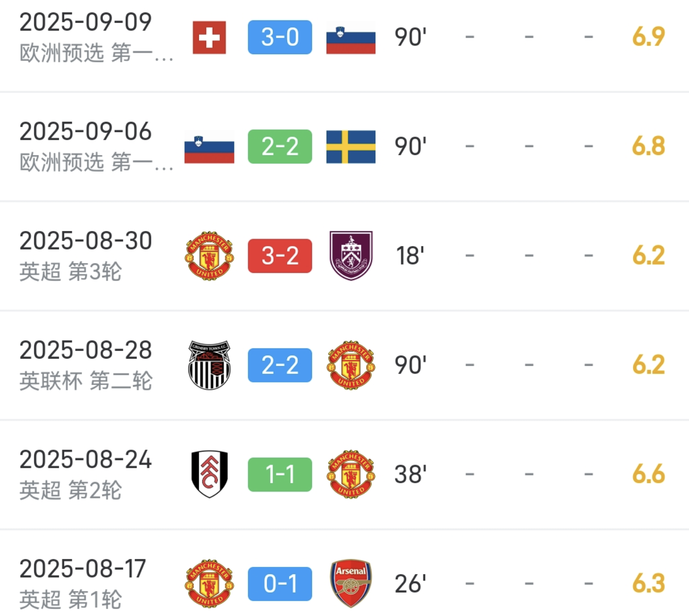
Task: Click the 90' marker on Grimsby match row
Action: click(x=410, y=365)
